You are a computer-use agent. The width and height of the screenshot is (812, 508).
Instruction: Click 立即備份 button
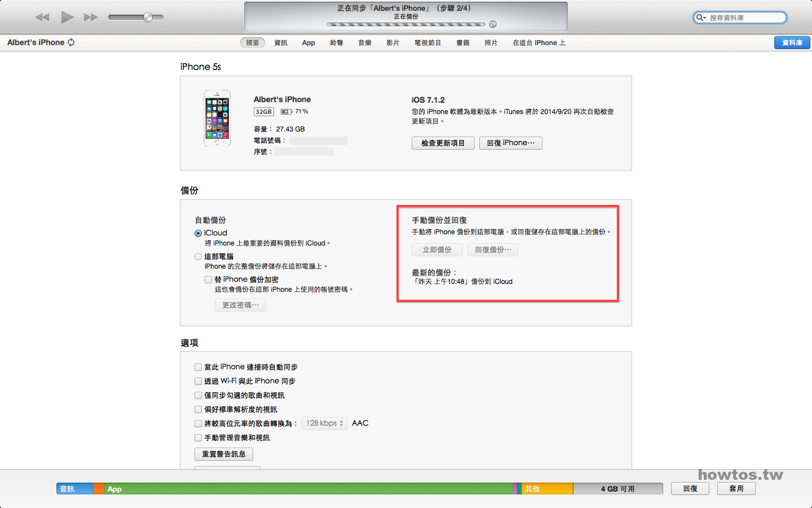tap(437, 250)
